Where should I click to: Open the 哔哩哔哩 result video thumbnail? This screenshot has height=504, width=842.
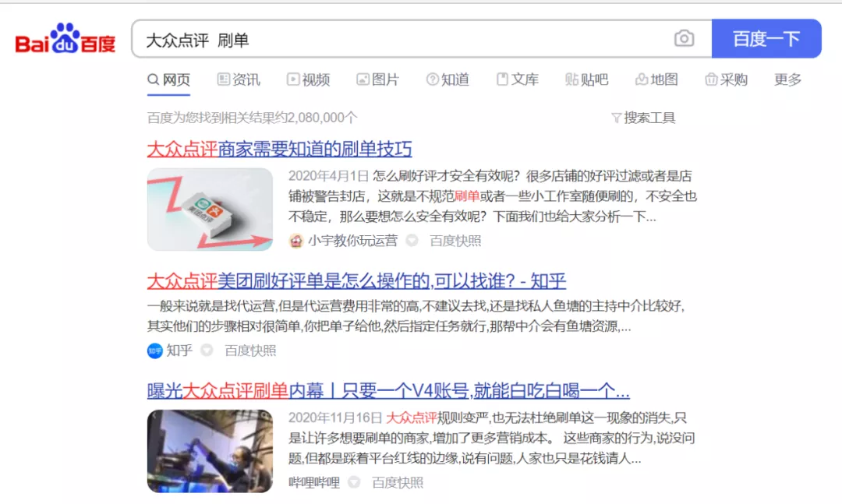point(210,451)
